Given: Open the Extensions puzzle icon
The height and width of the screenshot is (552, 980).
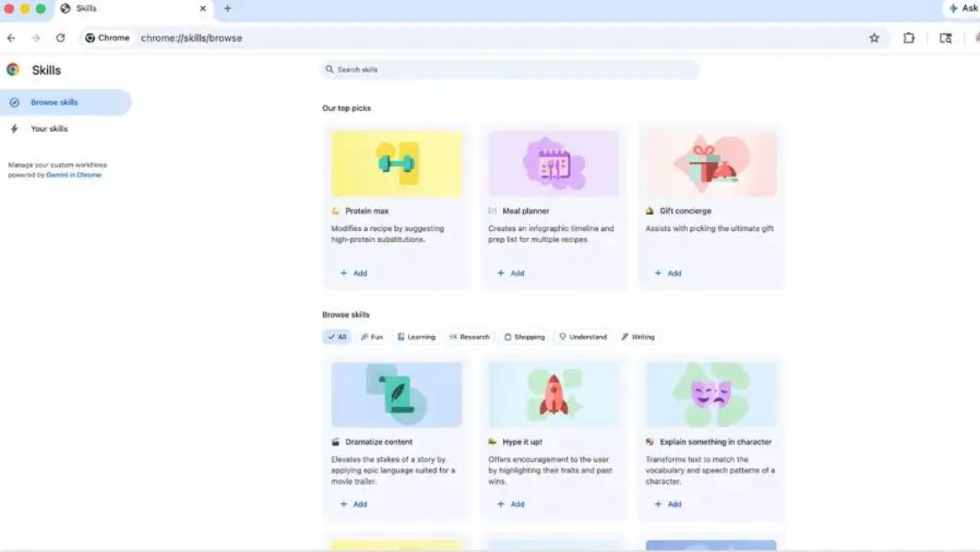Looking at the screenshot, I should pyautogui.click(x=909, y=38).
